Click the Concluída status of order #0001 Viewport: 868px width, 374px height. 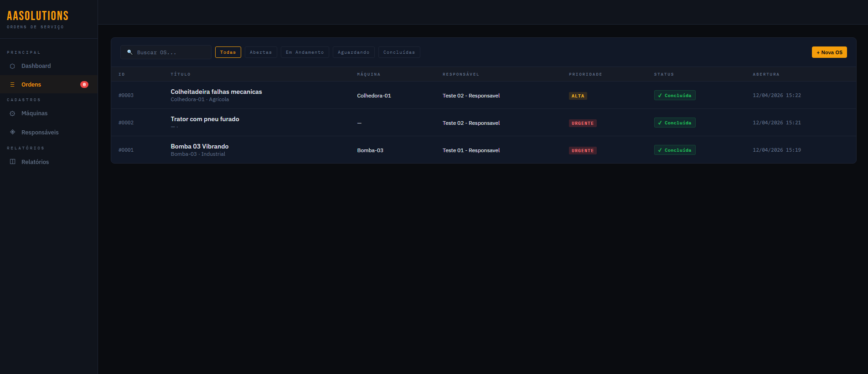(675, 150)
